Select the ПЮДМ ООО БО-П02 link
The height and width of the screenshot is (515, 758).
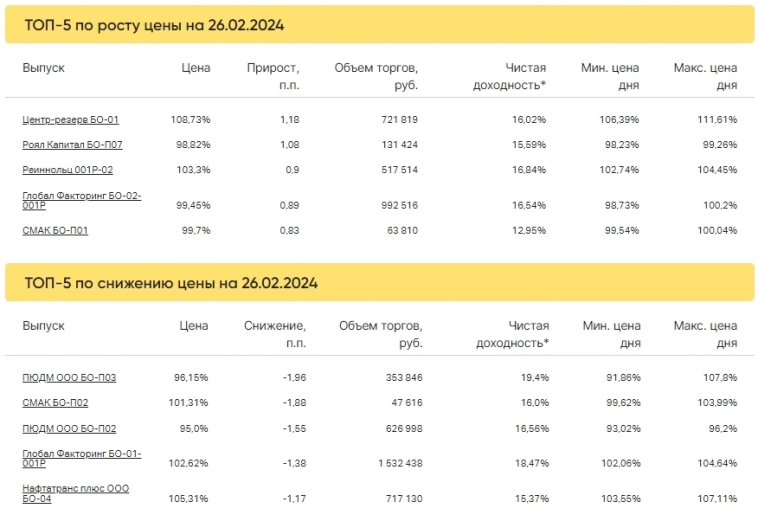pos(69,429)
